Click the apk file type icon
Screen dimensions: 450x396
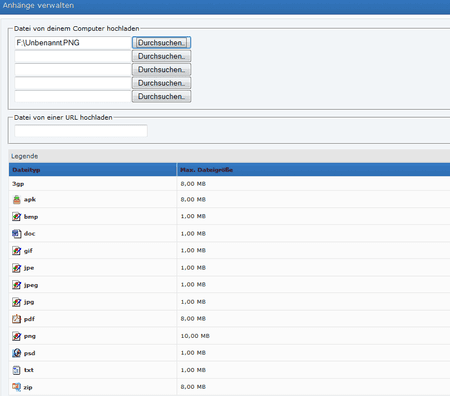pyautogui.click(x=17, y=200)
